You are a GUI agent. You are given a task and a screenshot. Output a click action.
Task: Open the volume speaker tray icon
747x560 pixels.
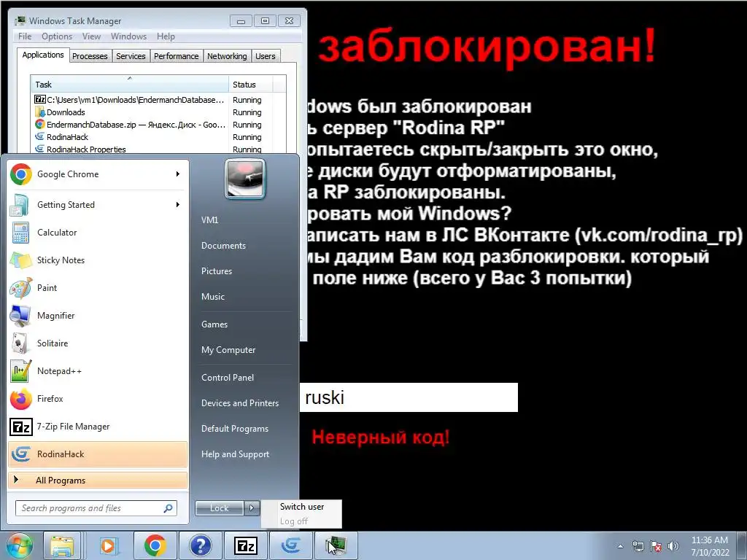pyautogui.click(x=673, y=546)
